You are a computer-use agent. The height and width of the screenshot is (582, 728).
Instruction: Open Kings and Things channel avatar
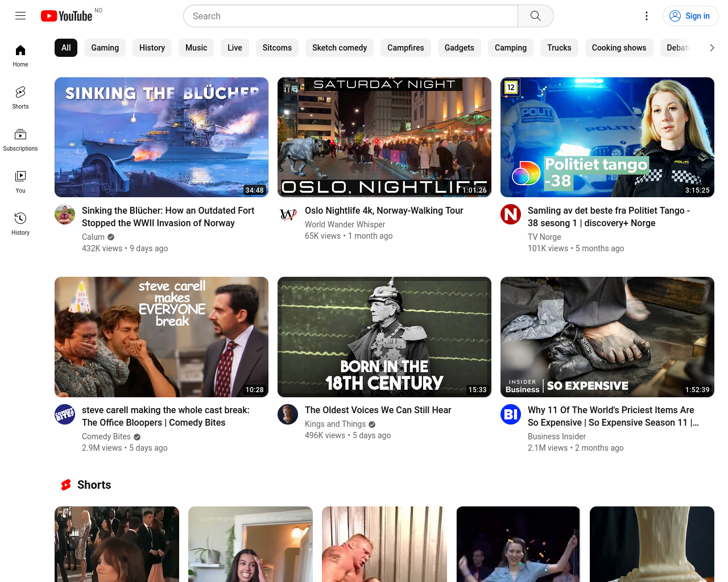coord(288,414)
